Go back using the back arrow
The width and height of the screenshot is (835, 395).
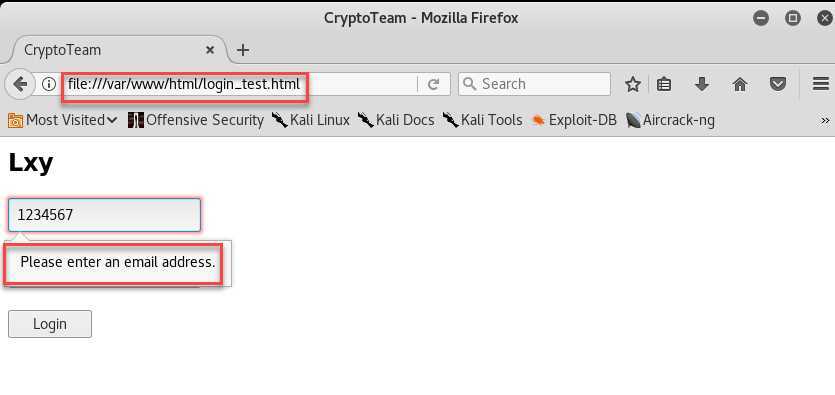pos(20,84)
